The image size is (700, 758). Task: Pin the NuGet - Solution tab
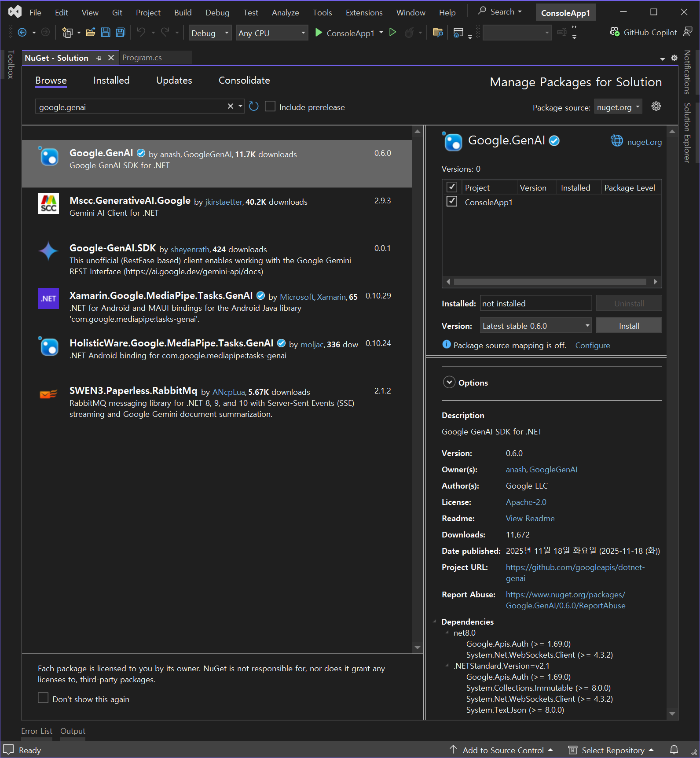click(99, 58)
